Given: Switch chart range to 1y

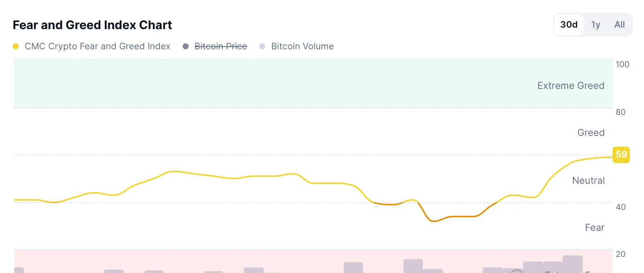Looking at the screenshot, I should pyautogui.click(x=596, y=25).
